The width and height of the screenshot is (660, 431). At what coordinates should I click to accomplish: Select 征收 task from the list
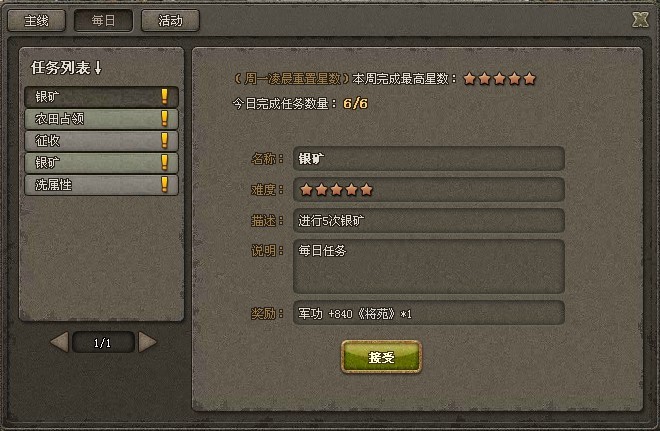pyautogui.click(x=101, y=141)
